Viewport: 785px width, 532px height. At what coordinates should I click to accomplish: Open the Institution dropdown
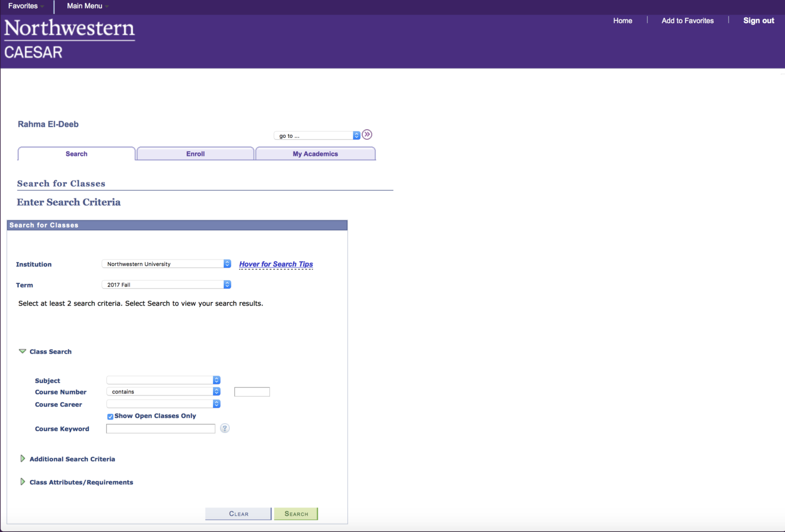coord(166,264)
